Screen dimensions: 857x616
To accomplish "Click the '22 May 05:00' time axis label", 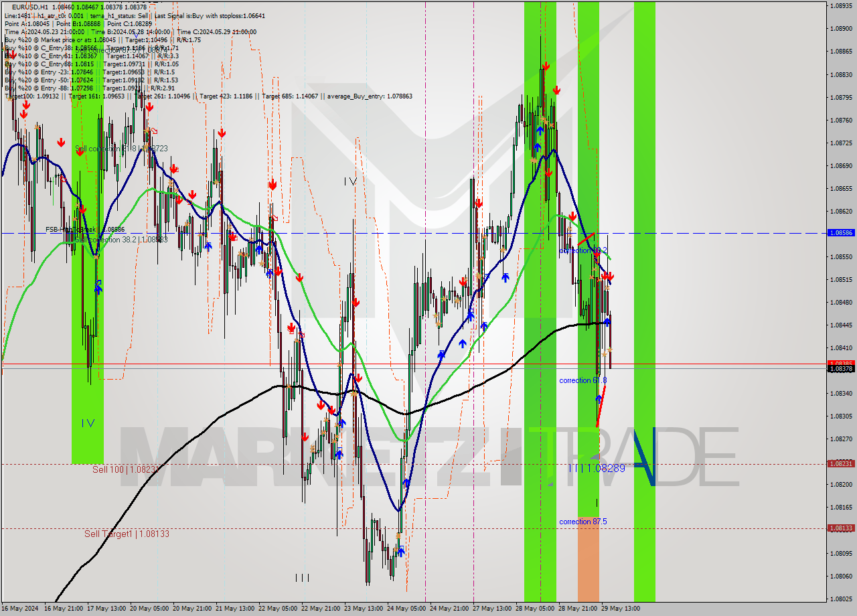I will [278, 609].
